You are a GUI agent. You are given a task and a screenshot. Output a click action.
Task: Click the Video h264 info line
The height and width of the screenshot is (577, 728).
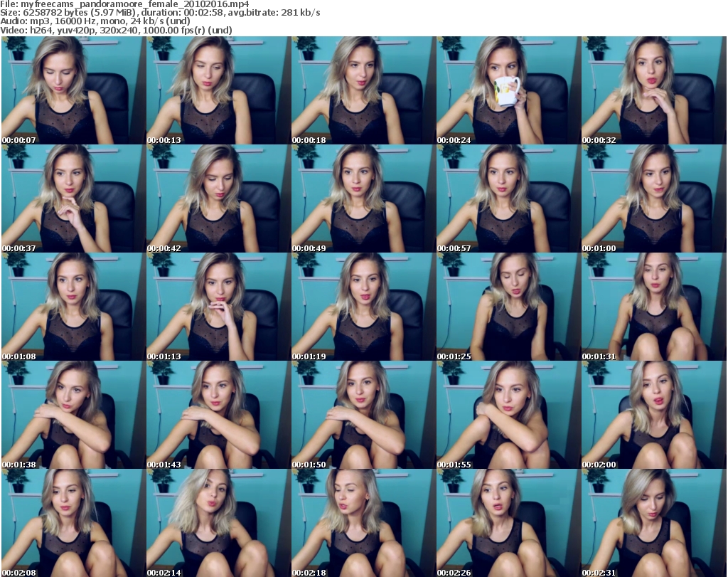[x=116, y=30]
